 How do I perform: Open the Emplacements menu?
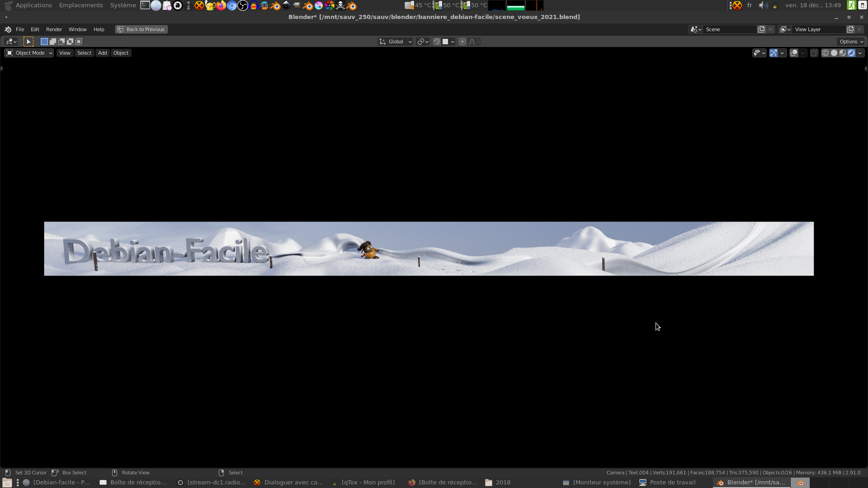(81, 5)
